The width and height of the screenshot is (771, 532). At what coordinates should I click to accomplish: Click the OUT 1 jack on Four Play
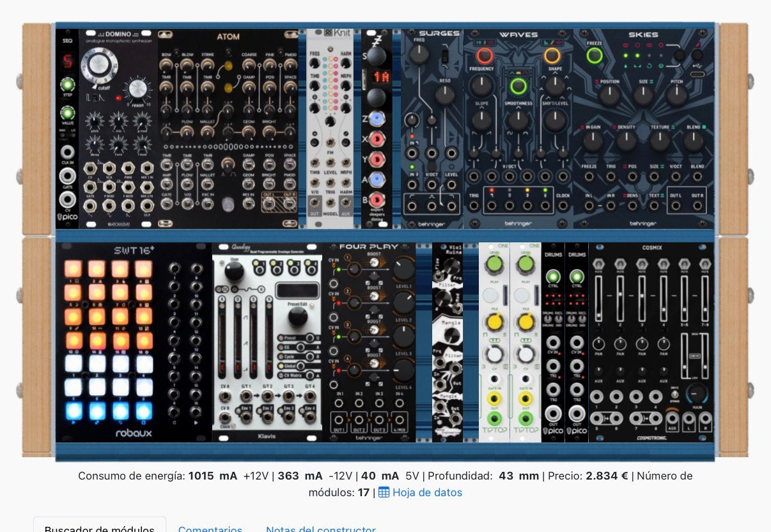339,420
